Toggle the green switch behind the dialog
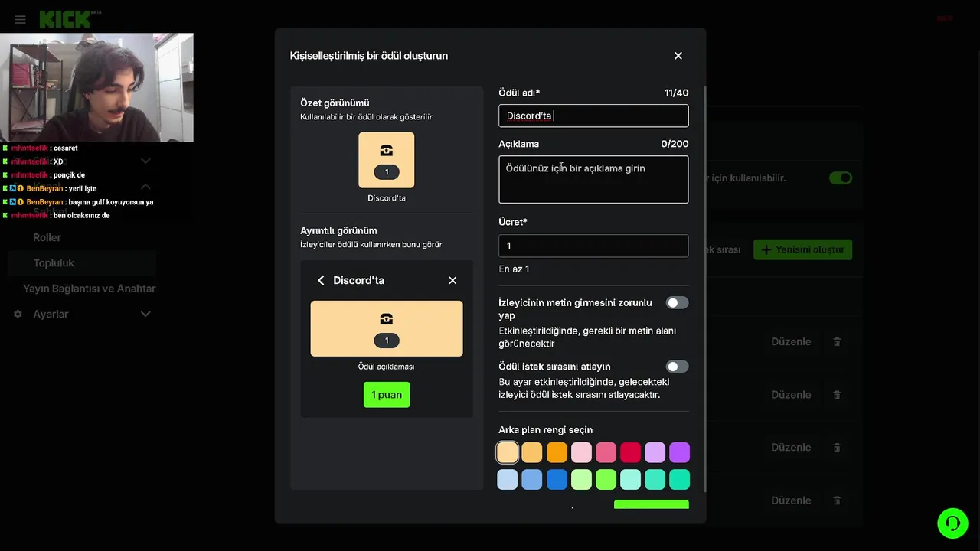980x551 pixels. tap(841, 178)
